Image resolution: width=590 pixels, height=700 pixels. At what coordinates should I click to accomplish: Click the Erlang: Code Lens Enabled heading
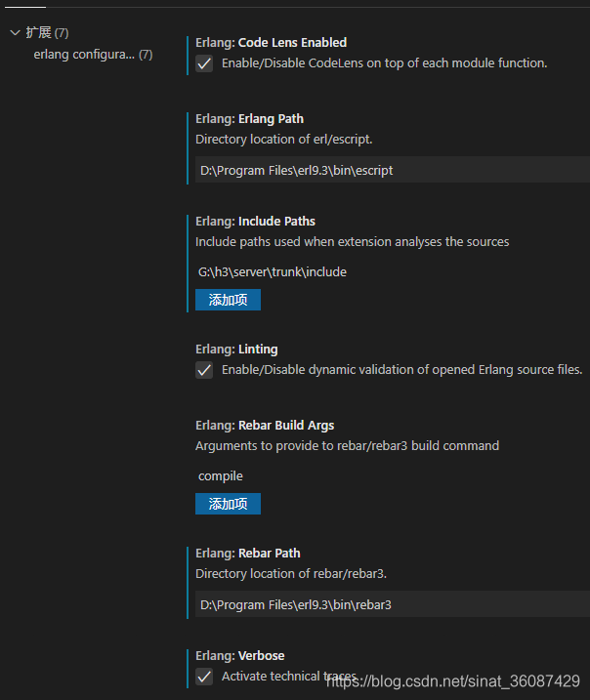click(x=272, y=42)
